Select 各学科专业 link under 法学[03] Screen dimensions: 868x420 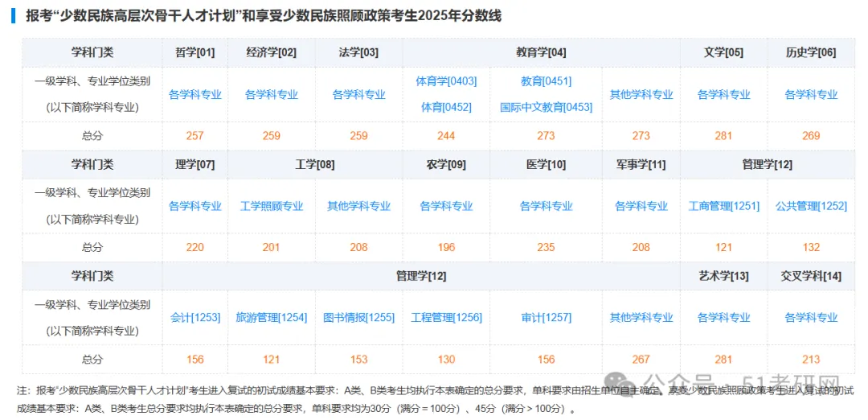358,95
